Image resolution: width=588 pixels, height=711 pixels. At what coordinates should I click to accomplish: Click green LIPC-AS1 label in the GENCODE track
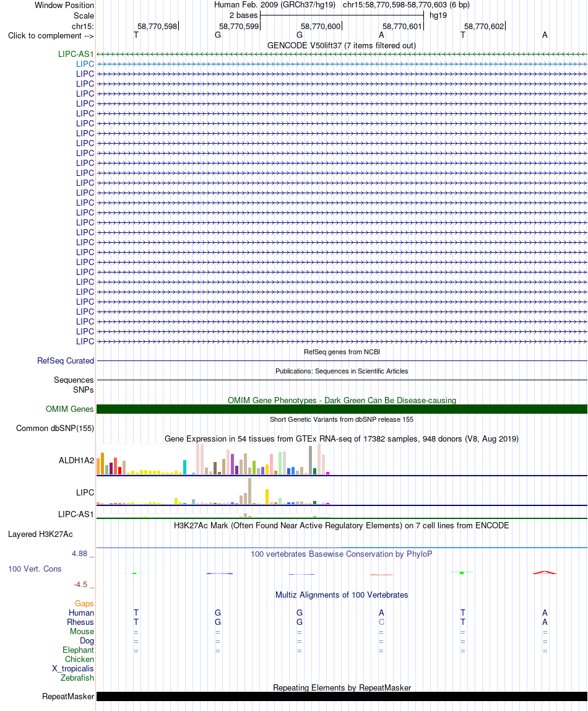coord(76,54)
